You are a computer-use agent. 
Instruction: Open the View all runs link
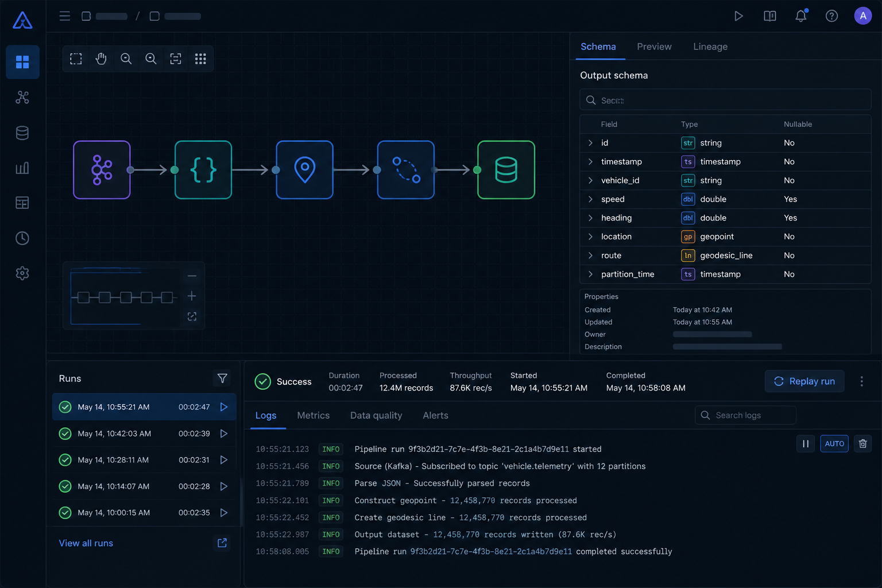click(x=86, y=543)
